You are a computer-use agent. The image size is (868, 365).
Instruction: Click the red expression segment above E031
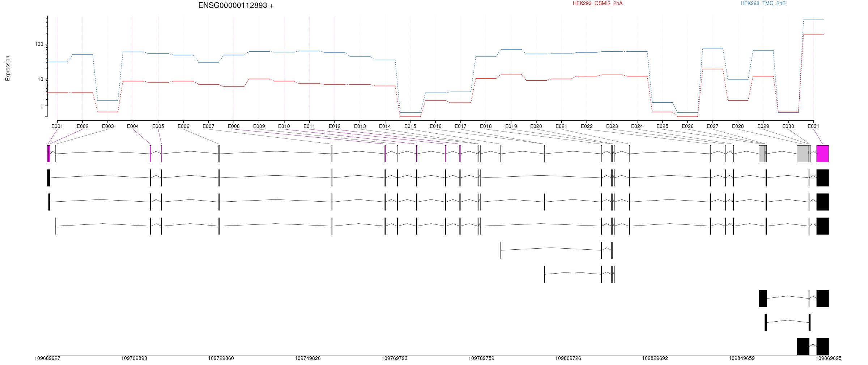(x=813, y=34)
